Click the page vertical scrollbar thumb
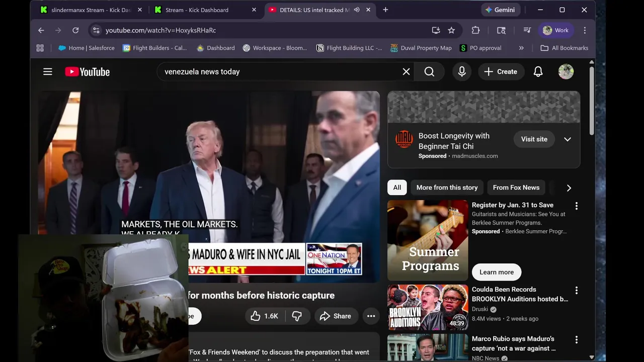 pos(592,101)
